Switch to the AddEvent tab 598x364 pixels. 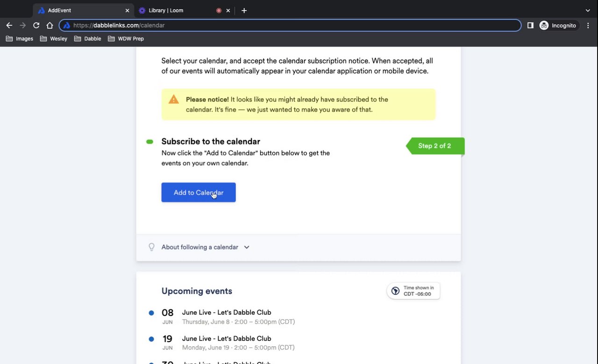coord(84,10)
